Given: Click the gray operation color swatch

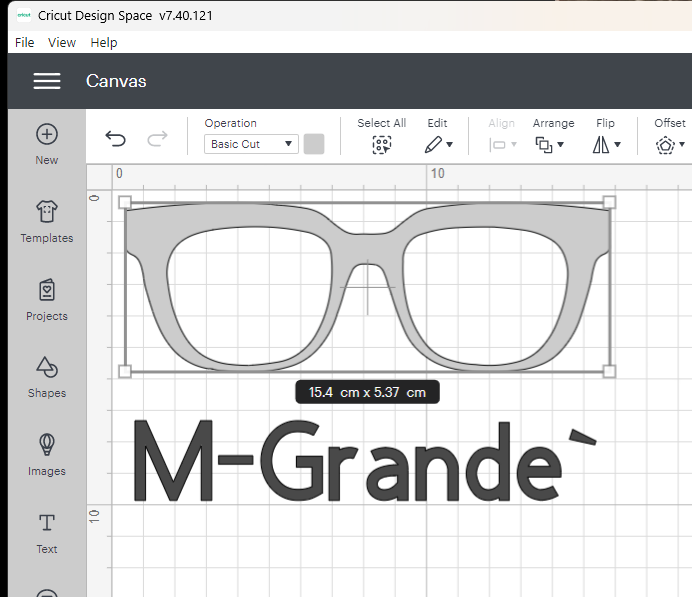Looking at the screenshot, I should coord(314,144).
